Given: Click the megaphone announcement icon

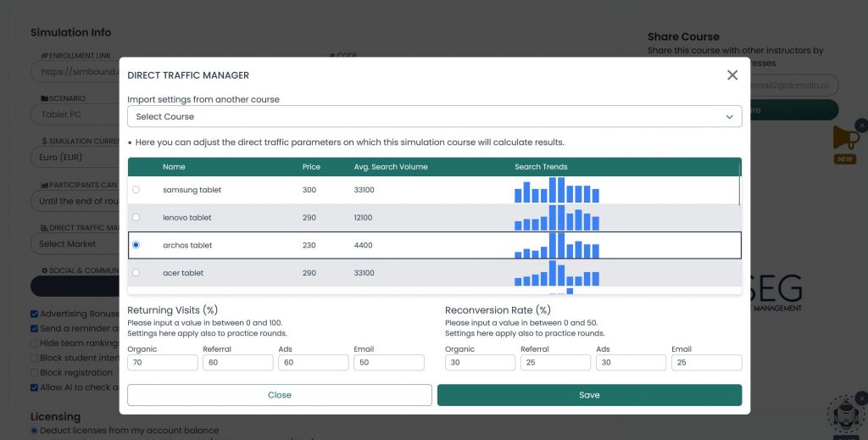Looking at the screenshot, I should pos(845,138).
